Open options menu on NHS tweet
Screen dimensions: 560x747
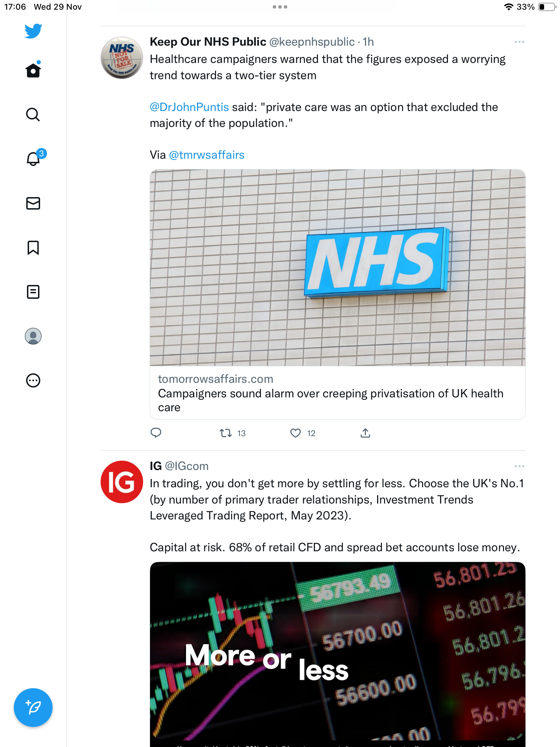click(519, 42)
